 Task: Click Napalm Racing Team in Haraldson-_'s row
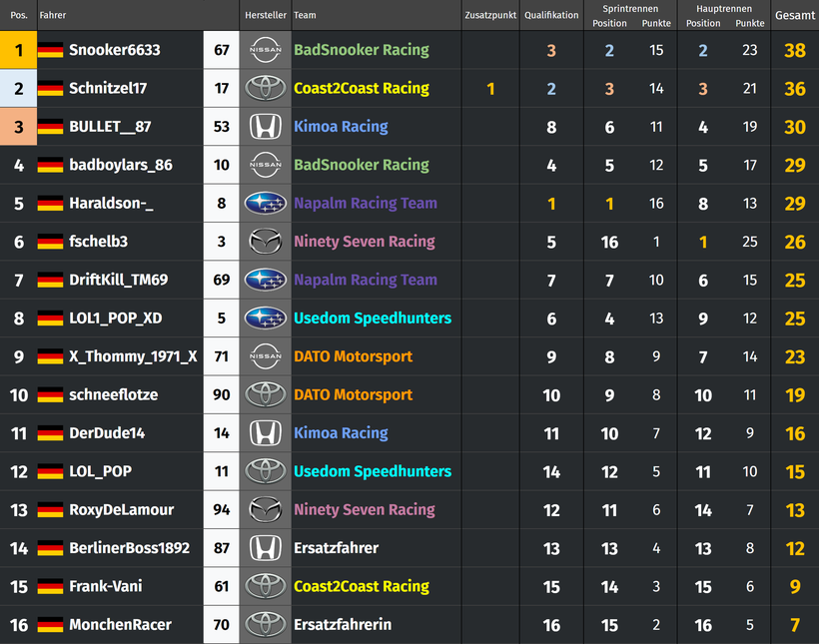tap(366, 203)
